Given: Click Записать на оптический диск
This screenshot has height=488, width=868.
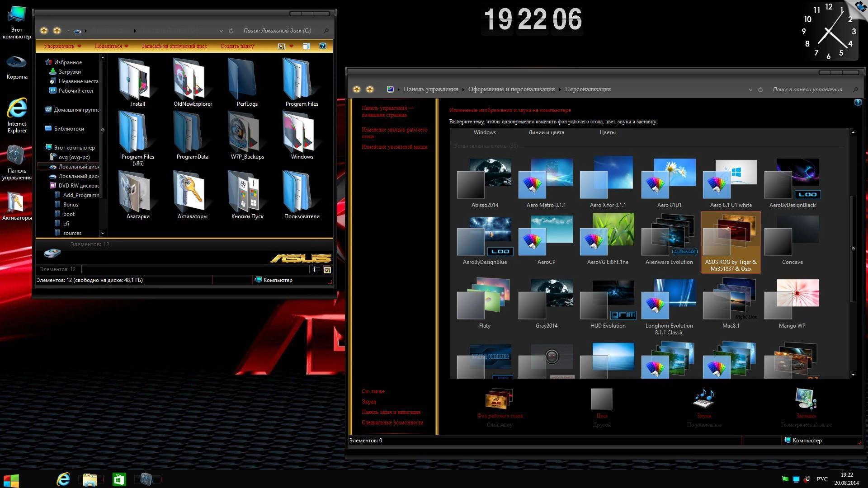Looking at the screenshot, I should tap(174, 46).
